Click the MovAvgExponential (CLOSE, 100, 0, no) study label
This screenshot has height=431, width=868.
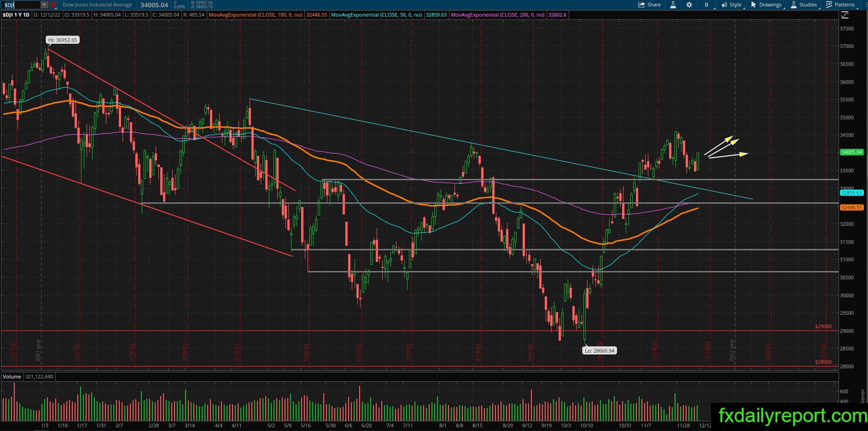256,15
